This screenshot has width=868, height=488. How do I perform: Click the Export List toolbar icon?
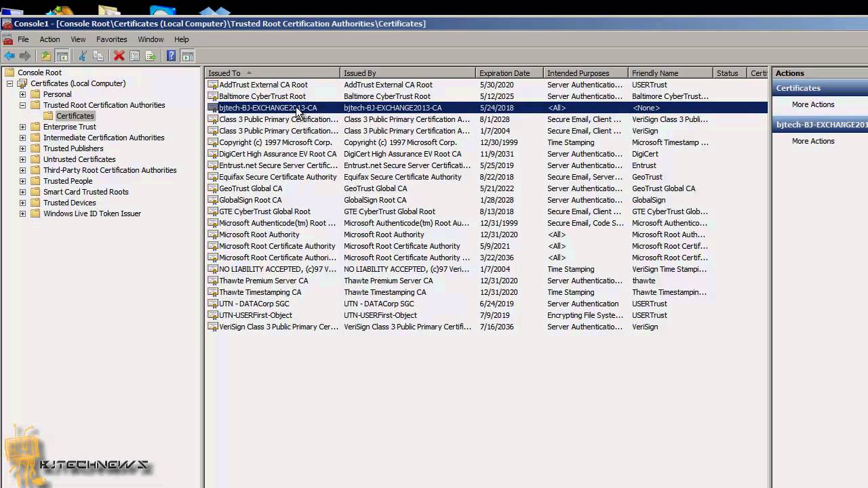click(151, 56)
